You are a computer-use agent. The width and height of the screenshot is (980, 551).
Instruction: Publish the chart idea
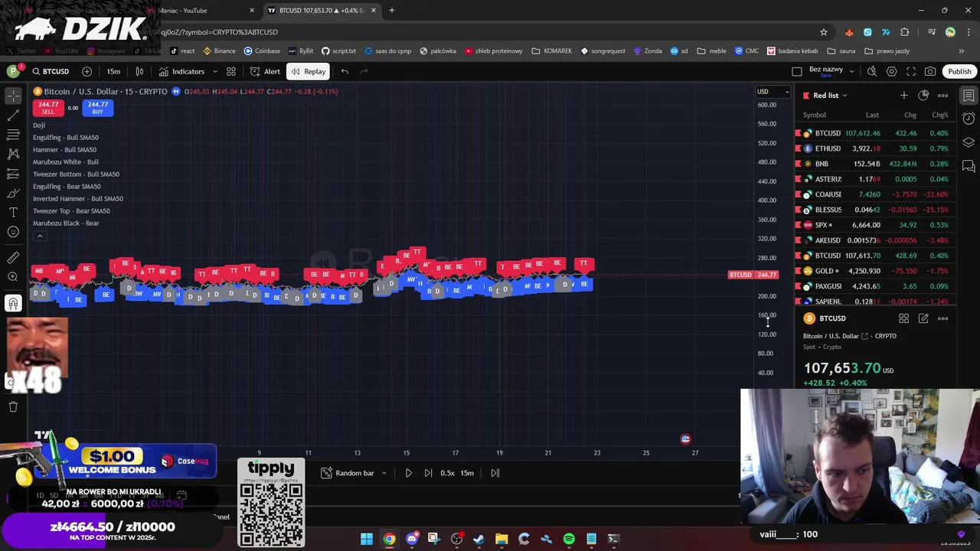pyautogui.click(x=959, y=71)
